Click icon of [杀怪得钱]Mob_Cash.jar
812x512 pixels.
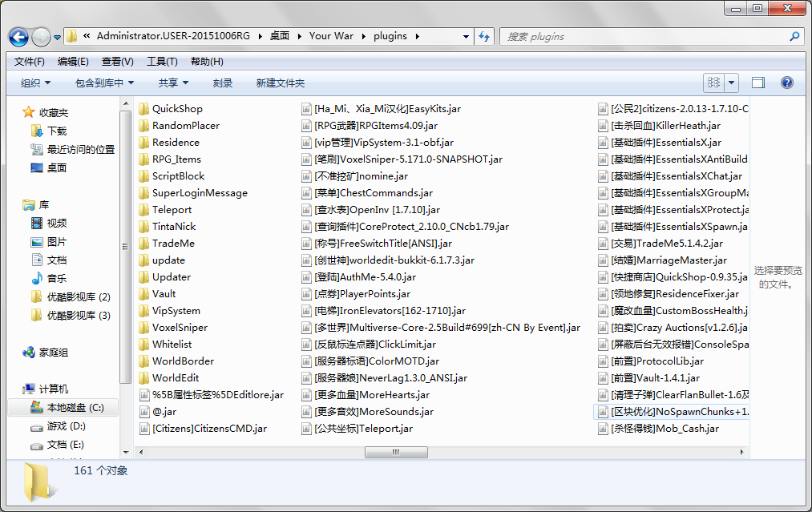click(x=603, y=429)
